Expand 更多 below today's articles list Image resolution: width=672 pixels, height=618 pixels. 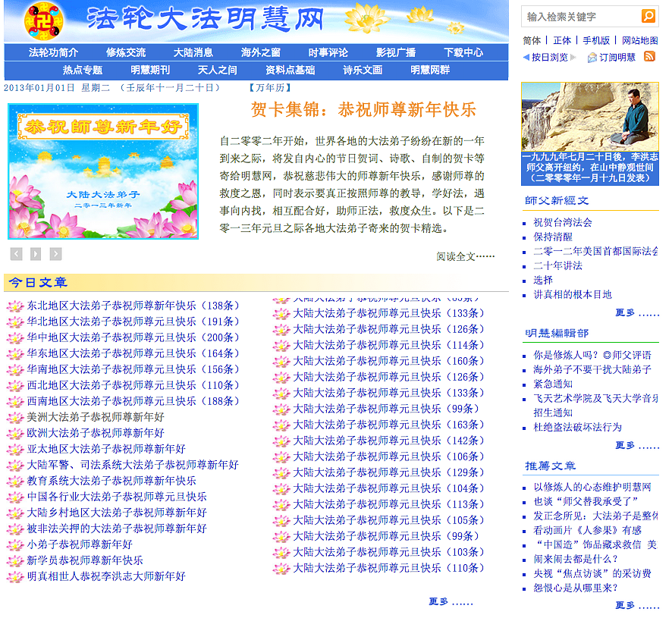click(x=451, y=601)
